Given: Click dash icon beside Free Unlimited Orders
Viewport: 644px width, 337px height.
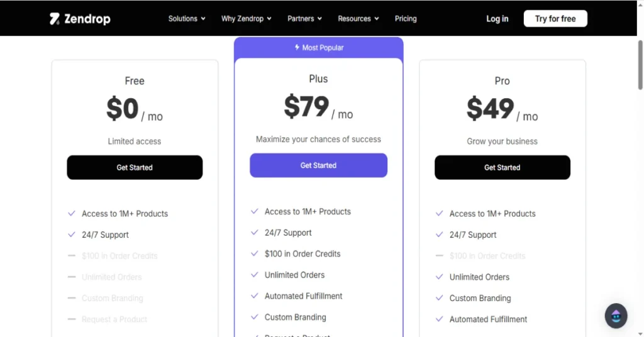Looking at the screenshot, I should 72,277.
